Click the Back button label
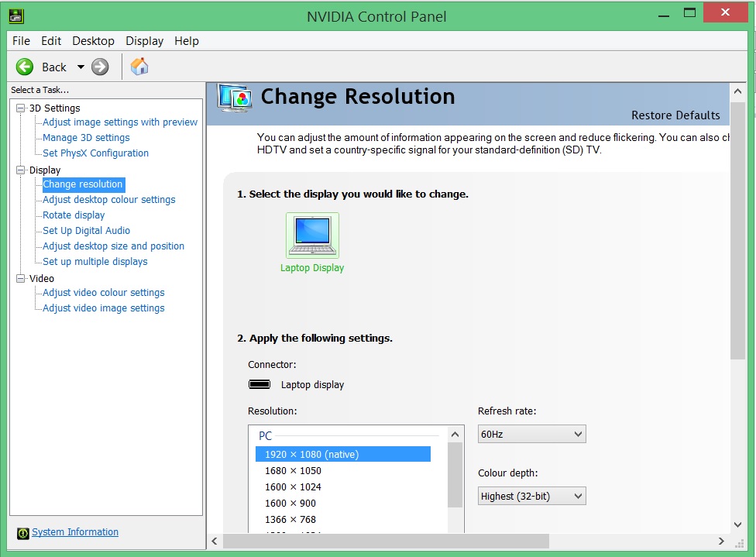Viewport: 756px width, 557px height. [54, 67]
